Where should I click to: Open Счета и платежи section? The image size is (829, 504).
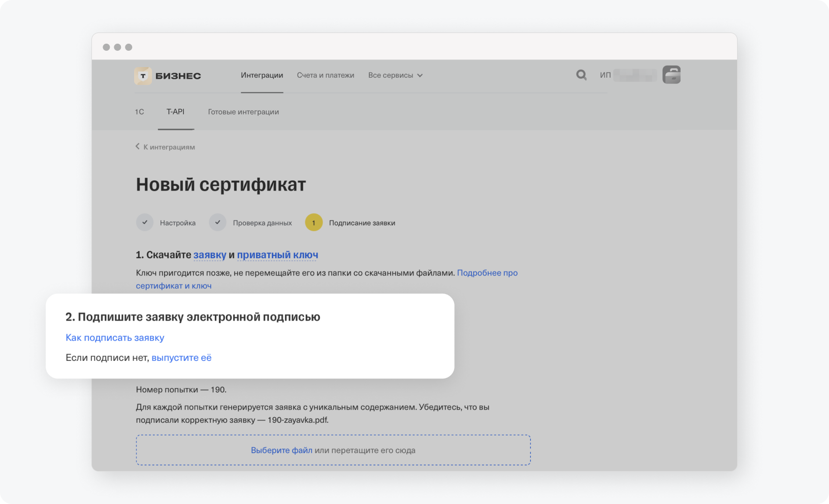pyautogui.click(x=326, y=75)
